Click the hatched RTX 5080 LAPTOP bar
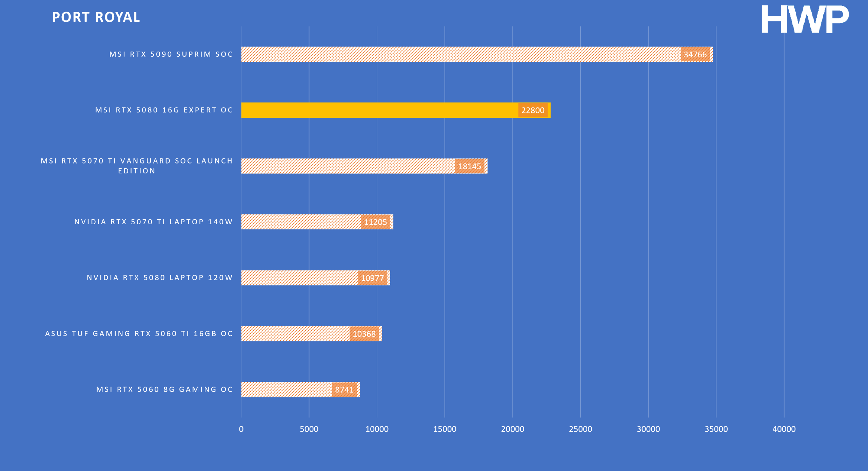 [316, 278]
